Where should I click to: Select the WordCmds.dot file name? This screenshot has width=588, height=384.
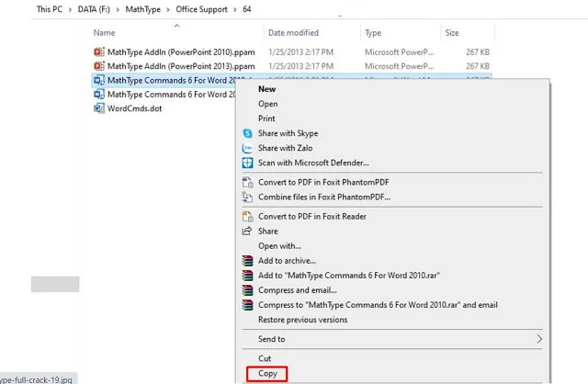[135, 108]
